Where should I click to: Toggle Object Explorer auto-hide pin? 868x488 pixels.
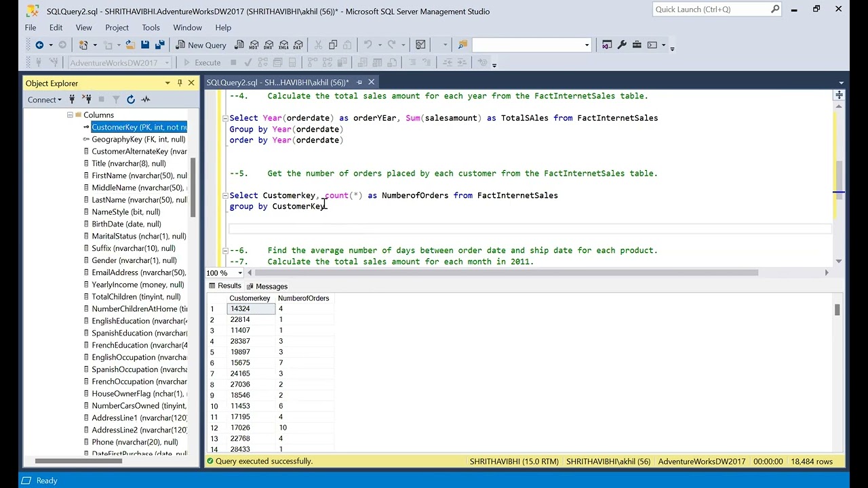pos(180,83)
